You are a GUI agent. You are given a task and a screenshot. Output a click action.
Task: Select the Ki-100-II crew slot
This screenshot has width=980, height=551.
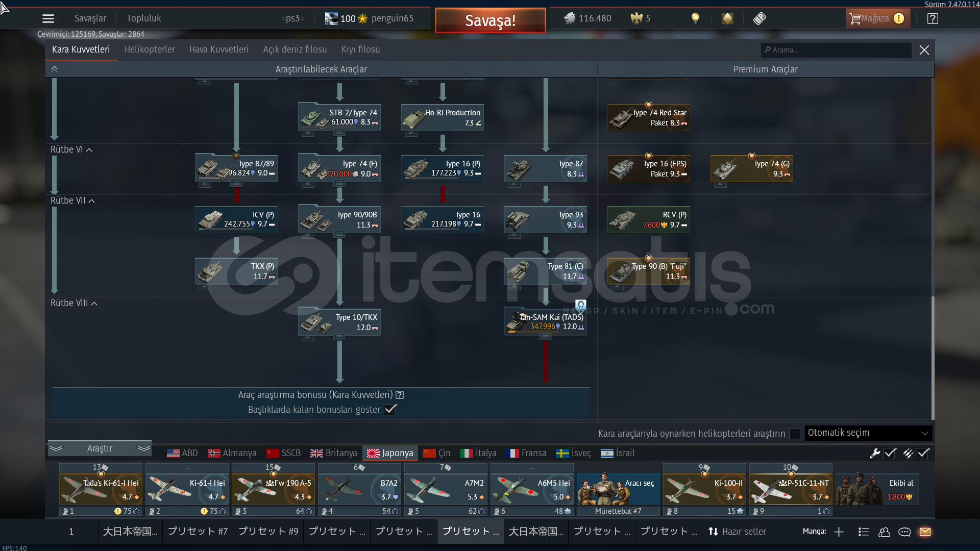click(x=704, y=489)
